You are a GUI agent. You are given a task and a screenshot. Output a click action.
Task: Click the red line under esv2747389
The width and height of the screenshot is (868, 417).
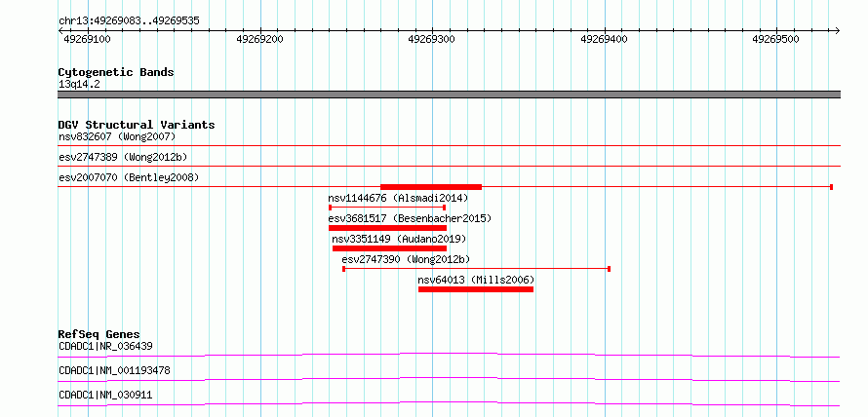[449, 166]
